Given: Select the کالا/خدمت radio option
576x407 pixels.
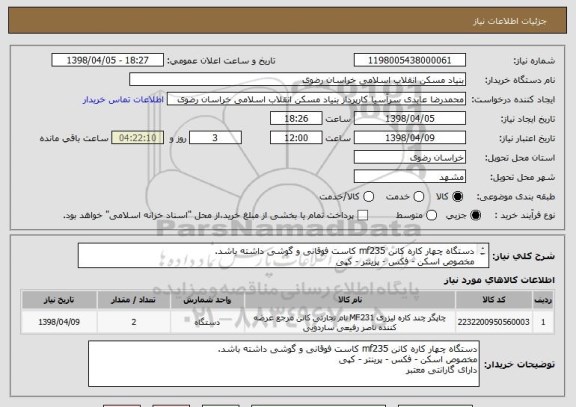Looking at the screenshot, I should click(x=368, y=197).
